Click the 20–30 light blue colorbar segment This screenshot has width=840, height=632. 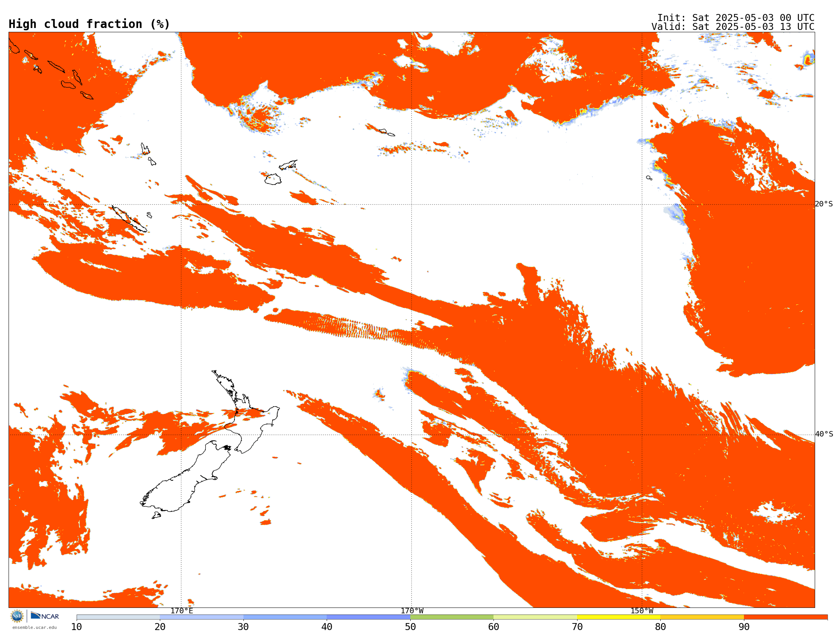pyautogui.click(x=202, y=617)
